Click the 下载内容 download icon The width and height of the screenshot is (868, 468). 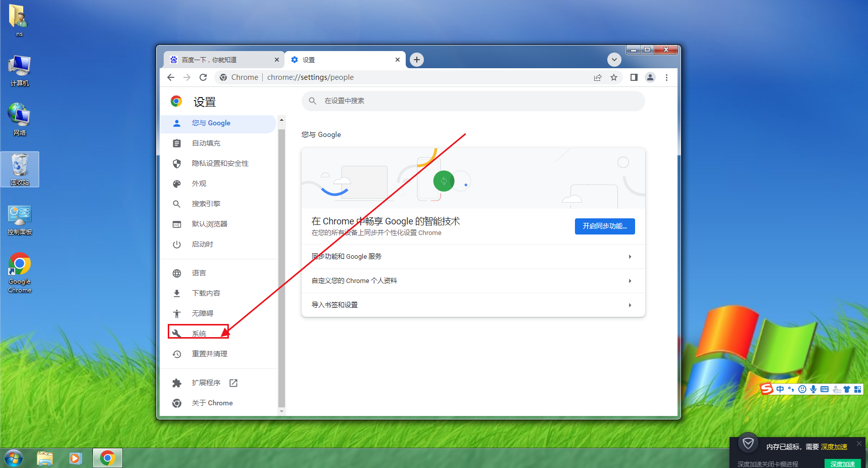[177, 294]
